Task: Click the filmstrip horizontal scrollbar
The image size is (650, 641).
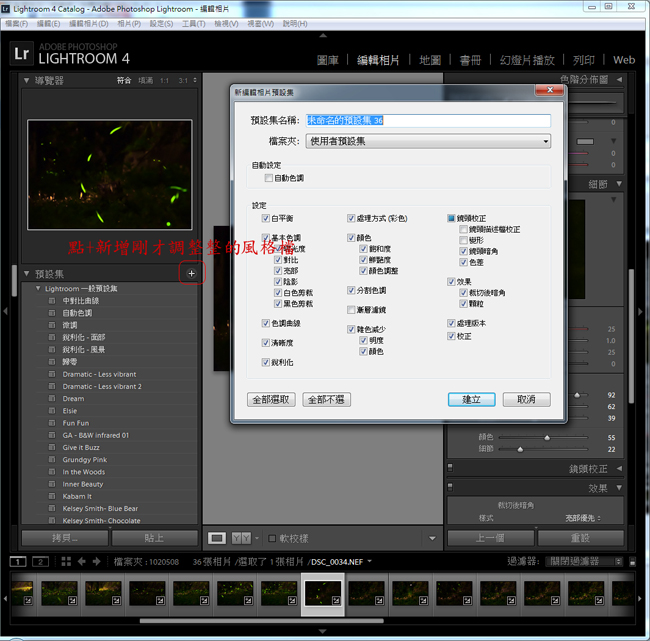Action: pyautogui.click(x=261, y=621)
